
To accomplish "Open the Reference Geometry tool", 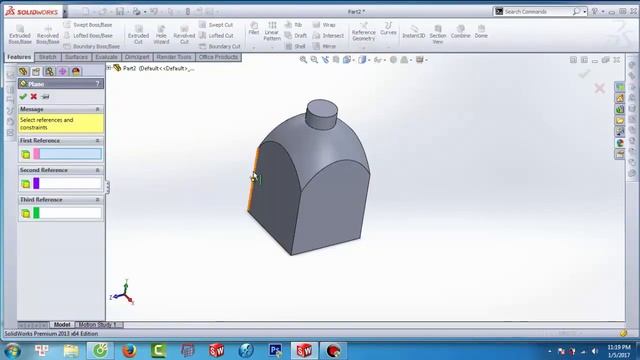I will (x=363, y=32).
